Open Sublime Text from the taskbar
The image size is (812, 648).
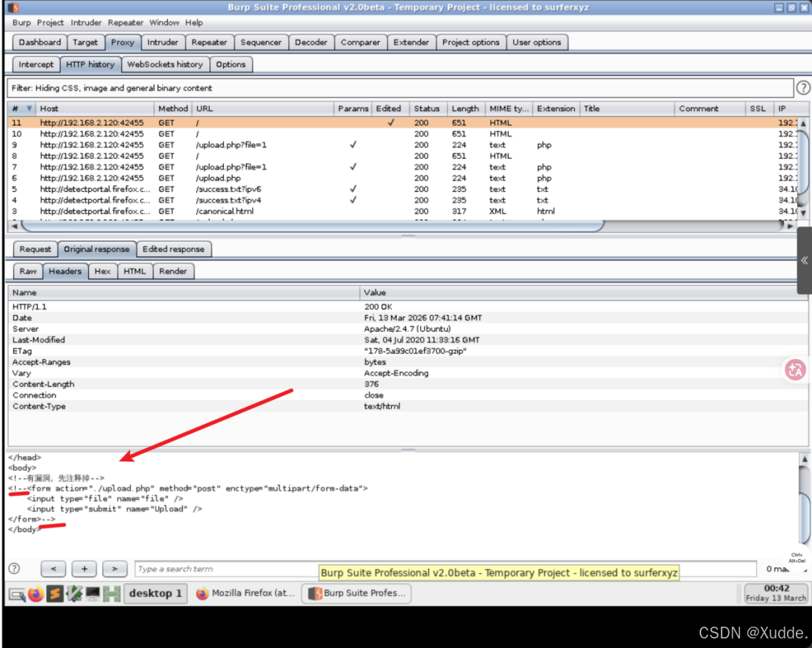tap(54, 593)
